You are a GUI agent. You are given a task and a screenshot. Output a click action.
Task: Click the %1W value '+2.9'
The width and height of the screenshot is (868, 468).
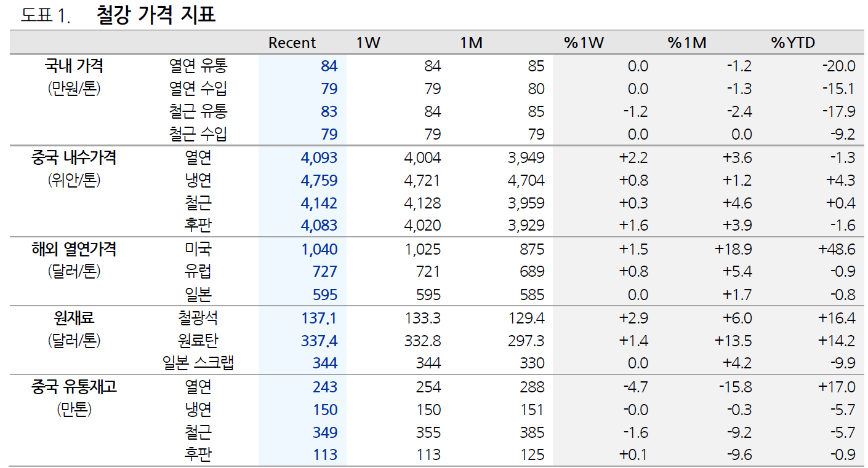pos(633,318)
